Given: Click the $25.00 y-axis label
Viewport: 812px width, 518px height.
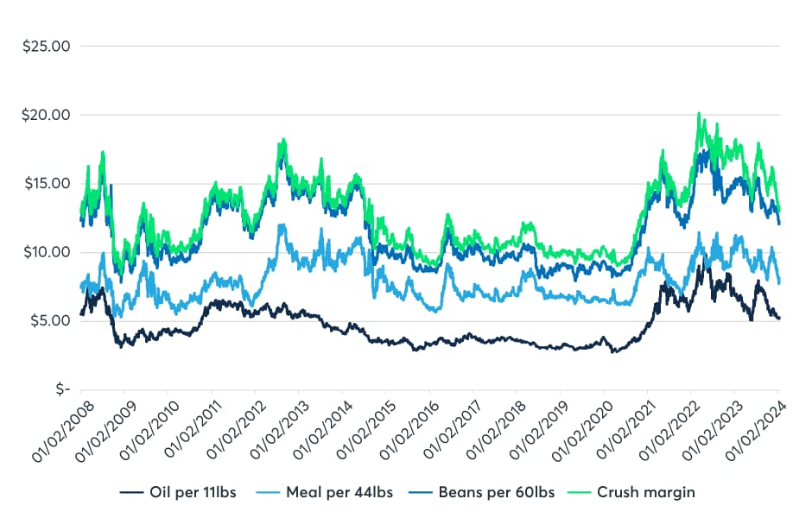Looking at the screenshot, I should [x=47, y=46].
